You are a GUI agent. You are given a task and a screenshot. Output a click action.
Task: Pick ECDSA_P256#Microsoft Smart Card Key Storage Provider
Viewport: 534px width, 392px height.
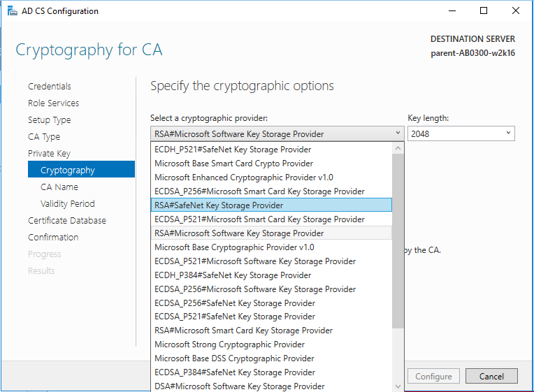pos(271,191)
